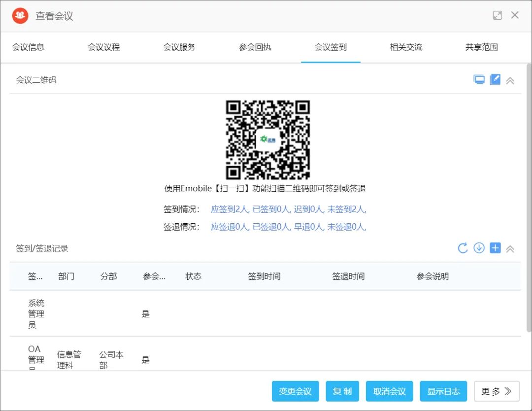Click the 签到/签退记录 section title
532x411 pixels.
(42, 248)
